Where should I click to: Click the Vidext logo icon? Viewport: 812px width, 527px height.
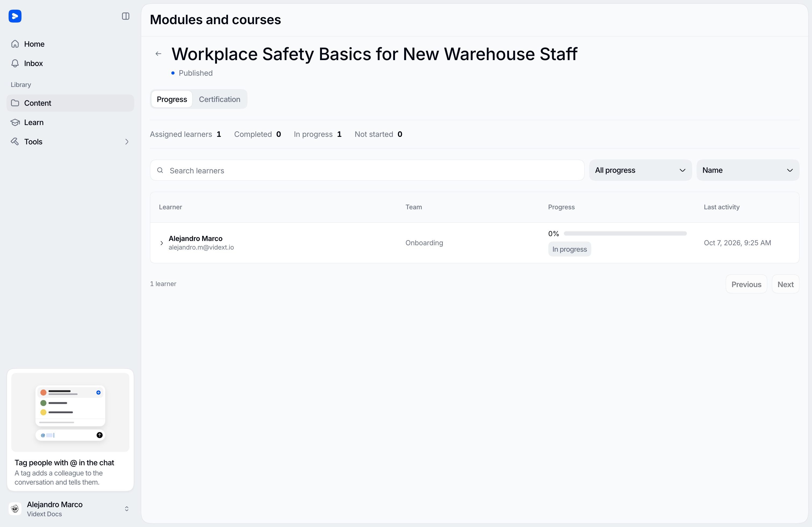15,16
